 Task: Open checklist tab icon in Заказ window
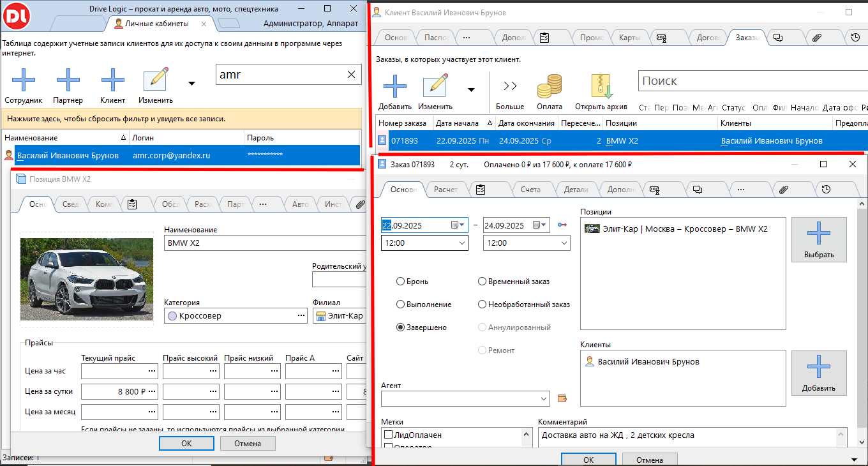[481, 190]
